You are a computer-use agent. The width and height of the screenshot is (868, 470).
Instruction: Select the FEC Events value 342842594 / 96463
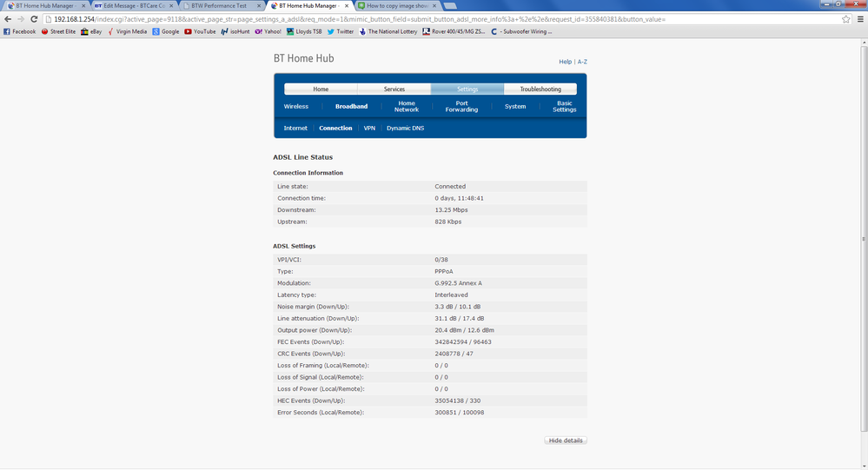463,342
